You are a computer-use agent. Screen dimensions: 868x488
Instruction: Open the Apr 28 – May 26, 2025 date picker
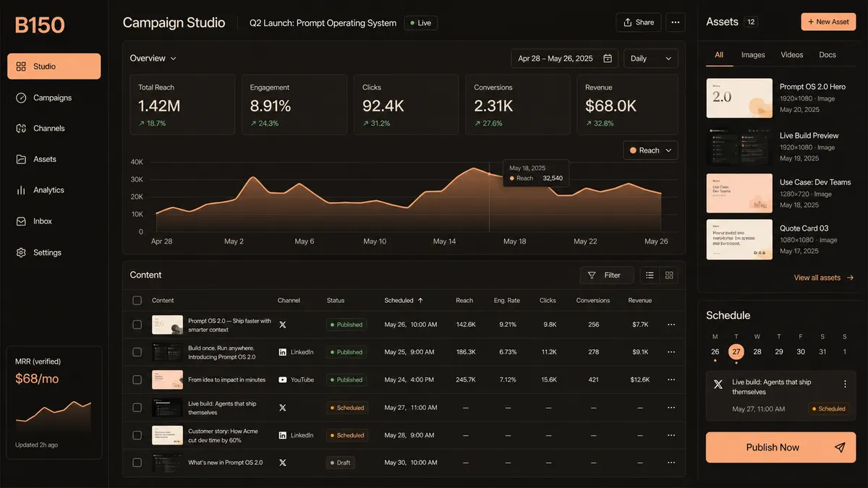[x=565, y=59]
